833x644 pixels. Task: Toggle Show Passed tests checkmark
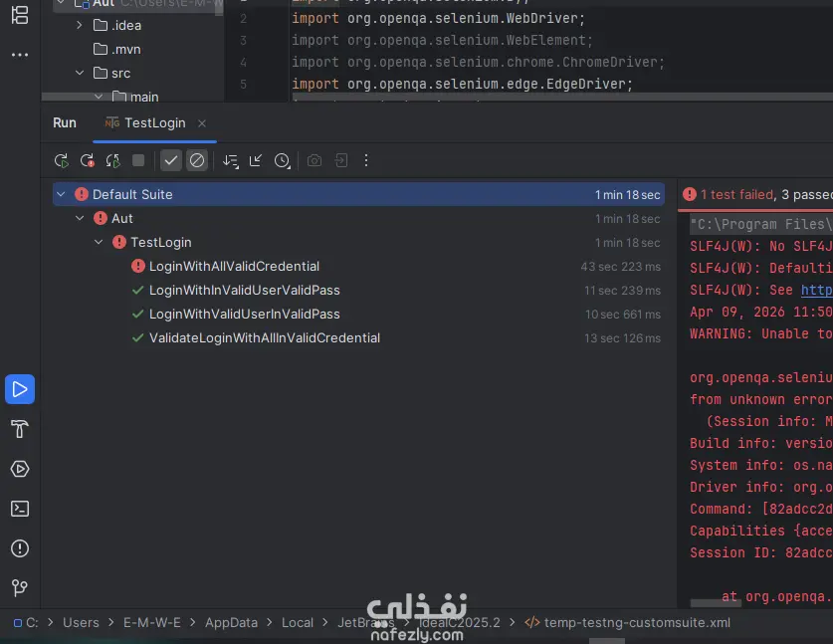[x=170, y=160]
